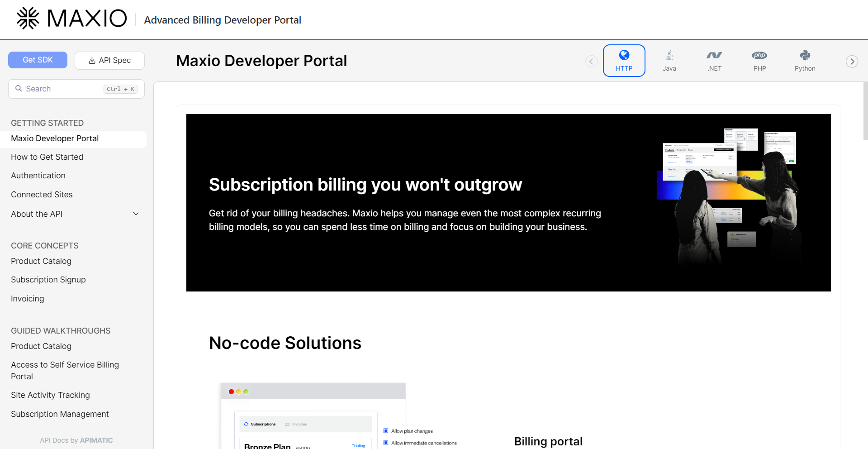Screen dimensions: 868x449
Task: Click the download icon in API Spec button
Action: point(92,60)
